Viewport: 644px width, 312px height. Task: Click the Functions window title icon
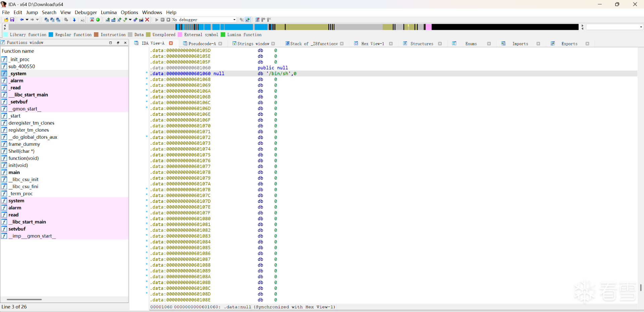3,43
